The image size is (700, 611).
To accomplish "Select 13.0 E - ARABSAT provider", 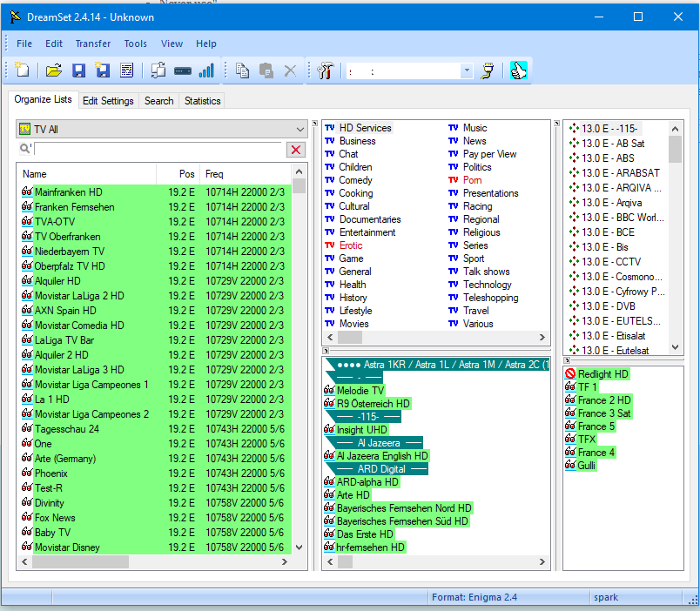I will coord(620,172).
